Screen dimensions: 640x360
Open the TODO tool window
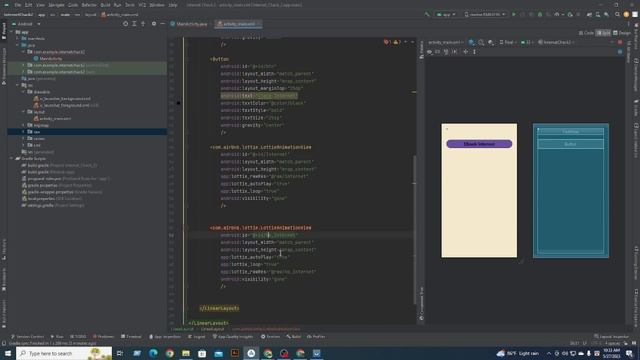(x=78, y=337)
